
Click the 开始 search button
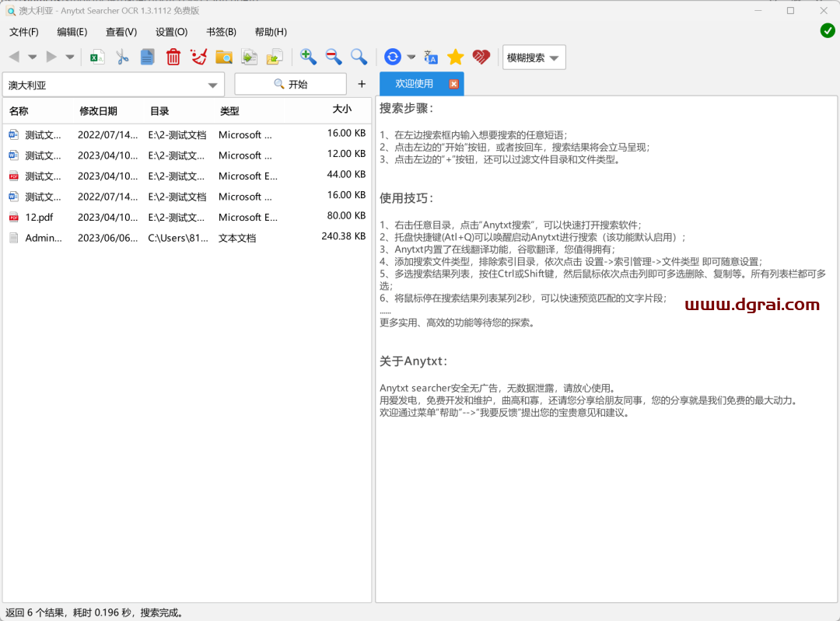tap(290, 84)
